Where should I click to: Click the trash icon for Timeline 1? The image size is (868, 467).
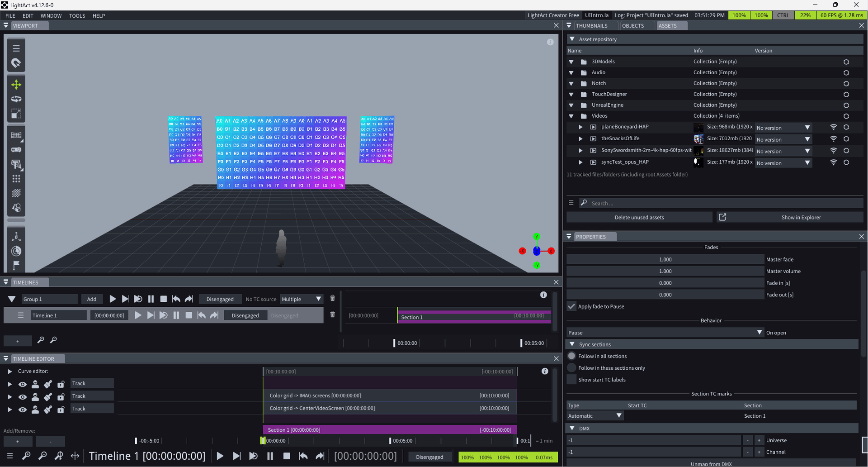tap(332, 315)
